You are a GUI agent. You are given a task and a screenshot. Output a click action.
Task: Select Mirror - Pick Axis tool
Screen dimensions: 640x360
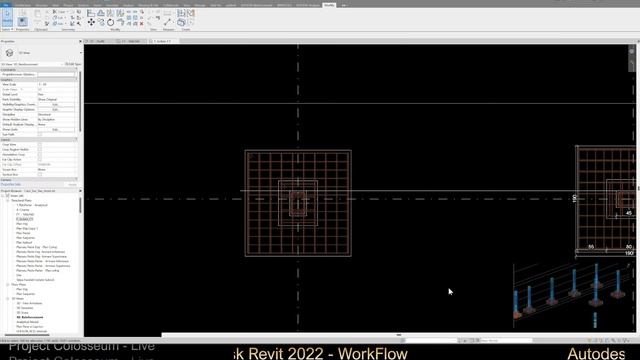(110, 13)
